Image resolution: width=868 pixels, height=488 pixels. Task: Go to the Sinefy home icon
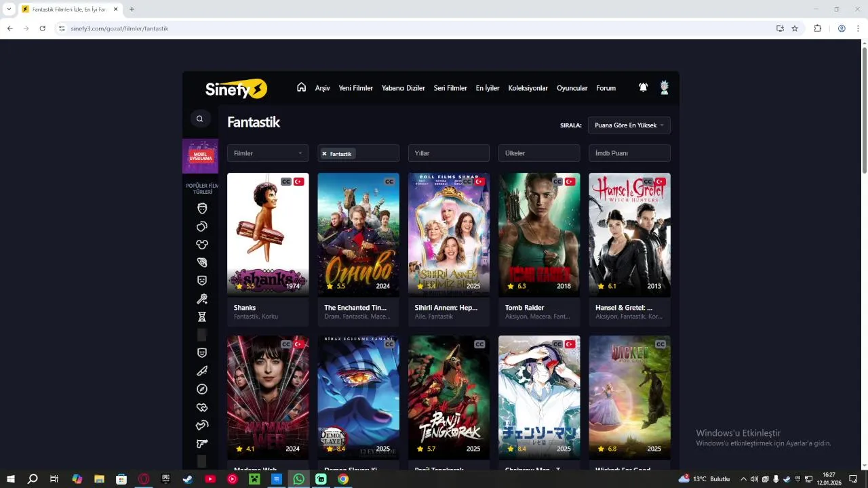(x=301, y=87)
